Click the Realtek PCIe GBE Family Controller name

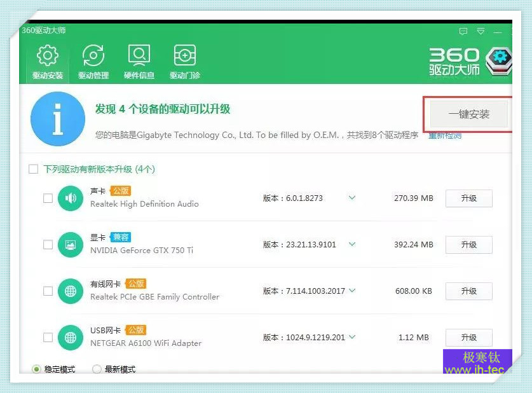(x=154, y=296)
